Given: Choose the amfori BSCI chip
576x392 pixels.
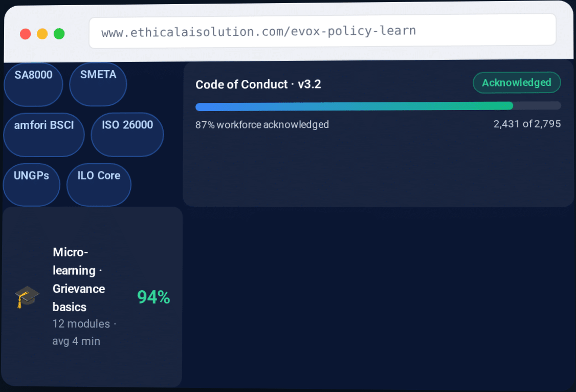Looking at the screenshot, I should tap(44, 135).
